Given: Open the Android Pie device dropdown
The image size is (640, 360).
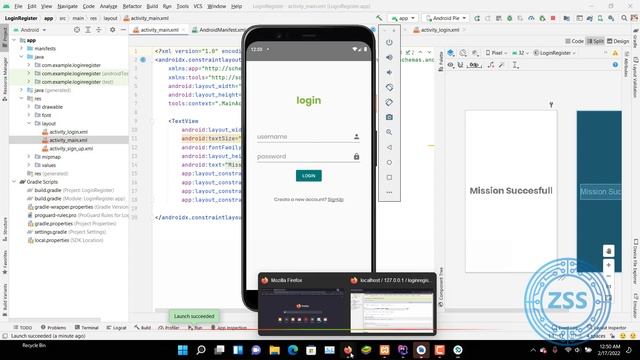Looking at the screenshot, I should (445, 18).
